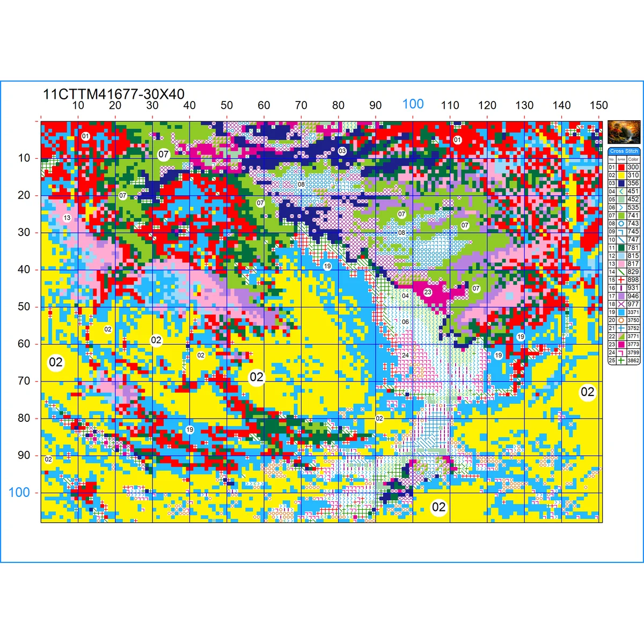Choose the magenta swatch for color 3773
Viewport: 644px width, 644px height.
coord(621,345)
